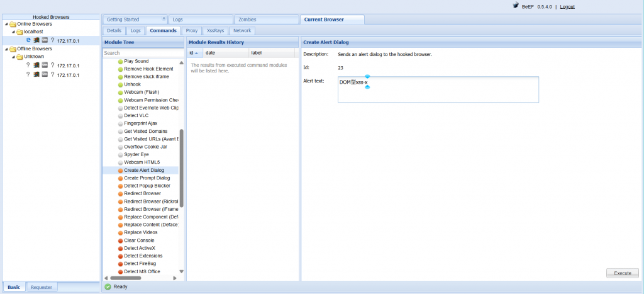
Task: Click the Online Browsers folder icon
Action: coord(13,24)
